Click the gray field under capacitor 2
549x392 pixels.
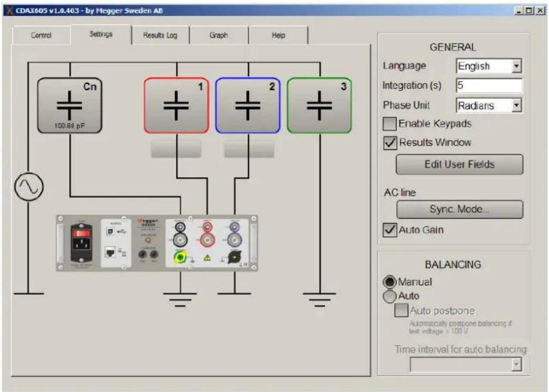(249, 149)
